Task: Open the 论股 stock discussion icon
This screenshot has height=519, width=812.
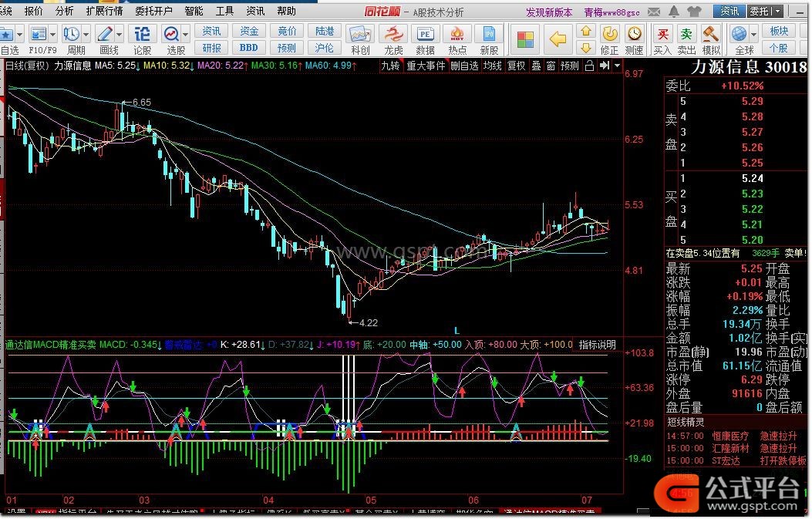Action: point(142,34)
